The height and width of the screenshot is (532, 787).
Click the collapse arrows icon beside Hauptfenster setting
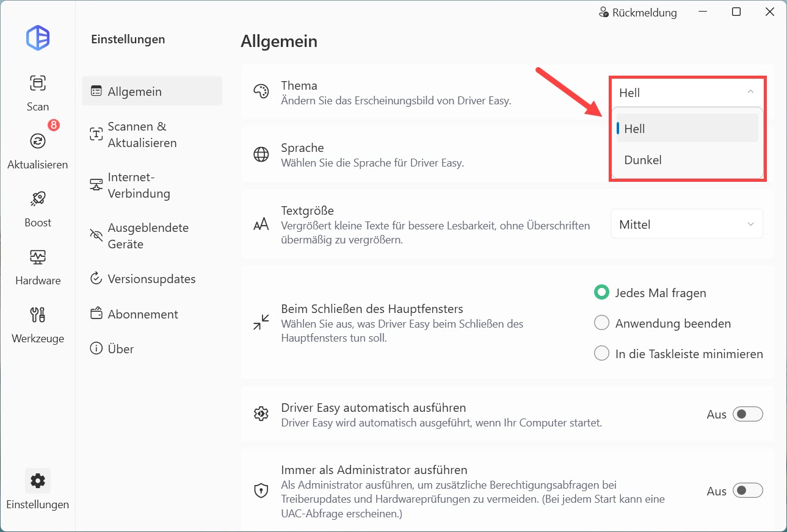point(261,322)
